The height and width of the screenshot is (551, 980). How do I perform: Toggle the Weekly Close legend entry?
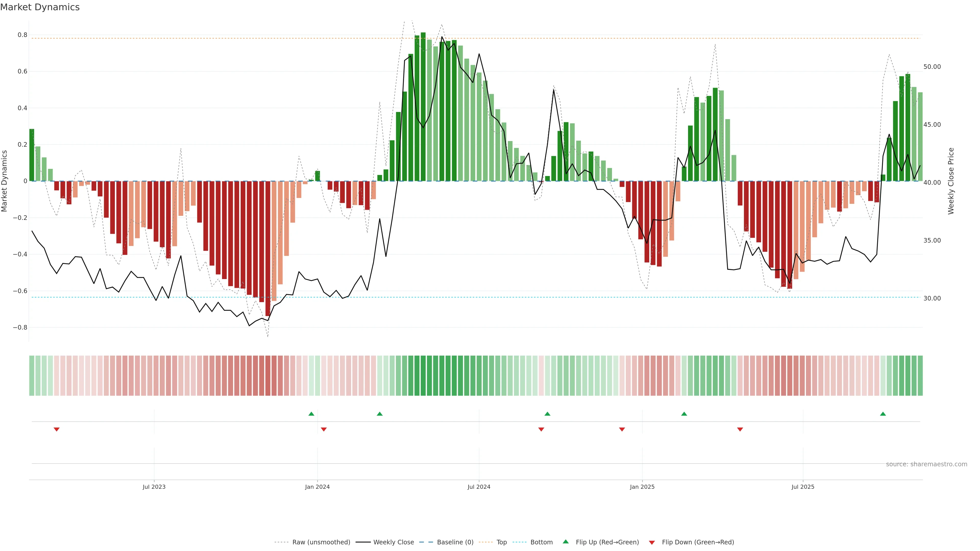[393, 542]
